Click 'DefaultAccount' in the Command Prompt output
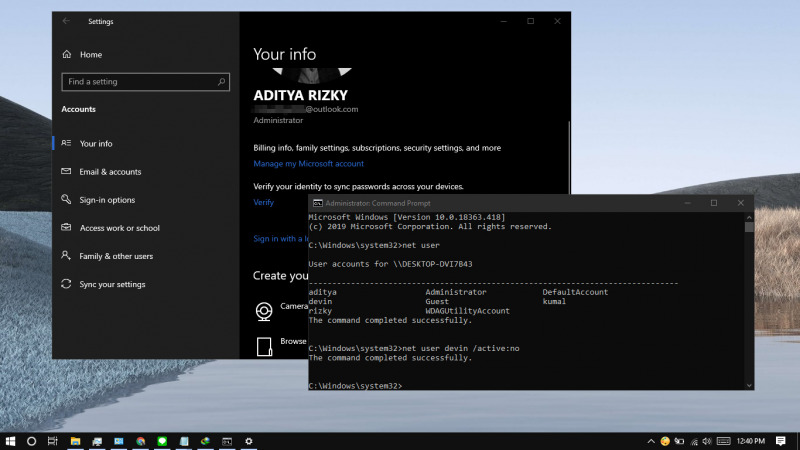Image resolution: width=800 pixels, height=450 pixels. [575, 292]
